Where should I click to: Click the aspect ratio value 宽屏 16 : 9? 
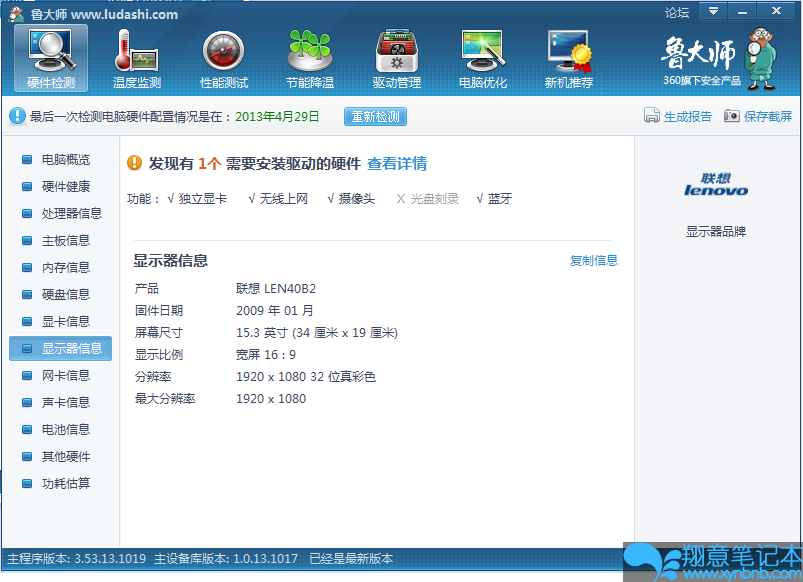pyautogui.click(x=265, y=355)
